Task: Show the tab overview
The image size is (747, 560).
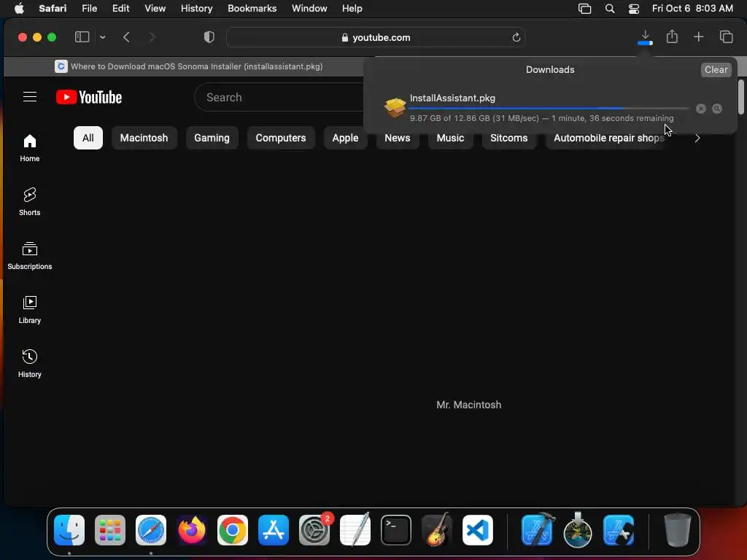Action: 726,36
